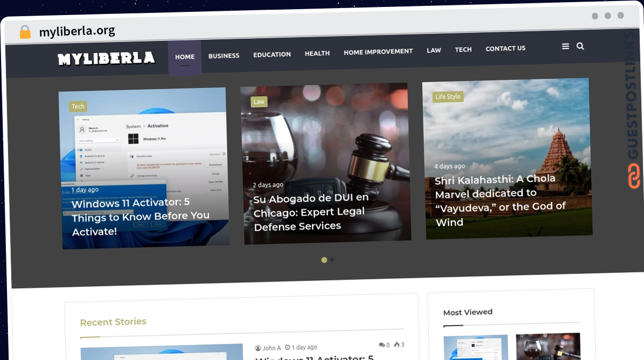Open the recent story Windows 11 Activator title
The height and width of the screenshot is (360, 644).
314,357
